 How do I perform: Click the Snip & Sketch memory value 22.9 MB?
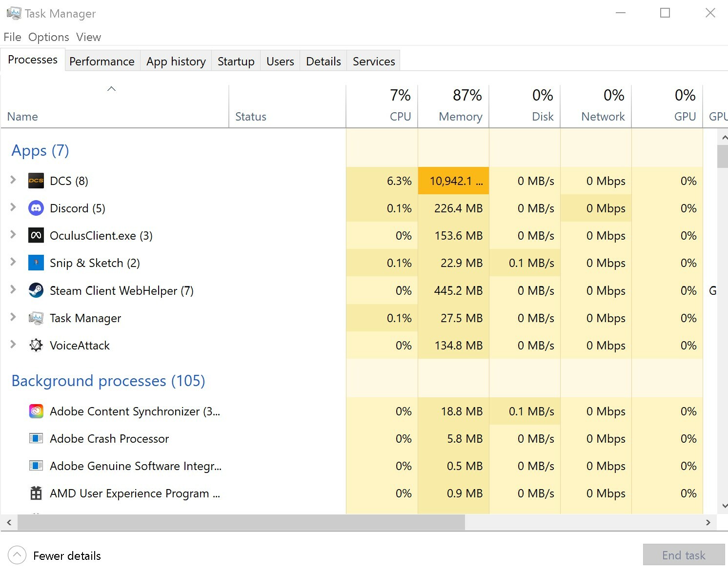(462, 263)
